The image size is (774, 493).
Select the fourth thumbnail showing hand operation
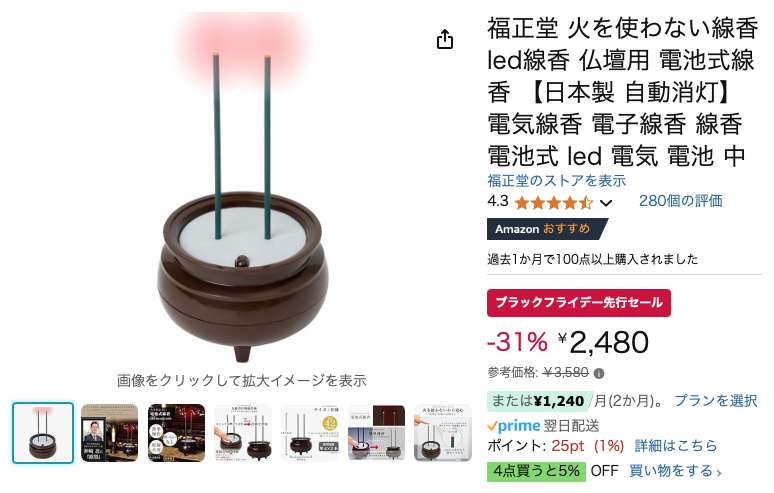coord(243,433)
